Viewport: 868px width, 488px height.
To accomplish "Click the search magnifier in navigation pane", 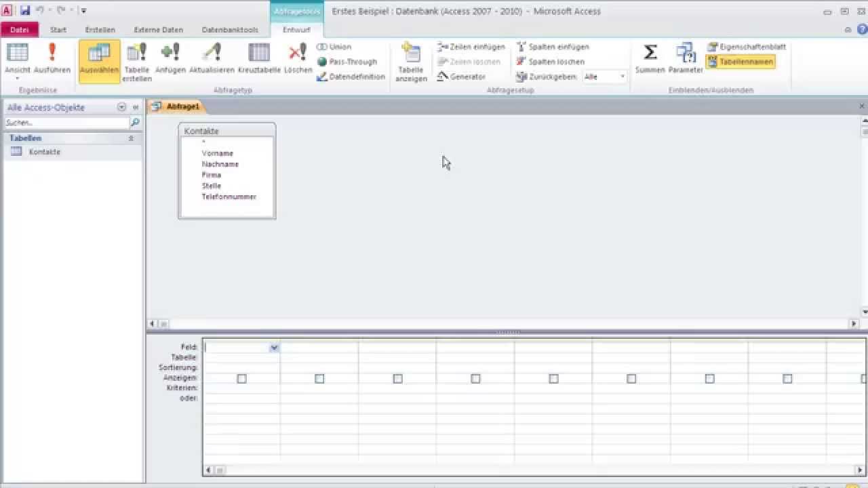I will click(x=135, y=123).
